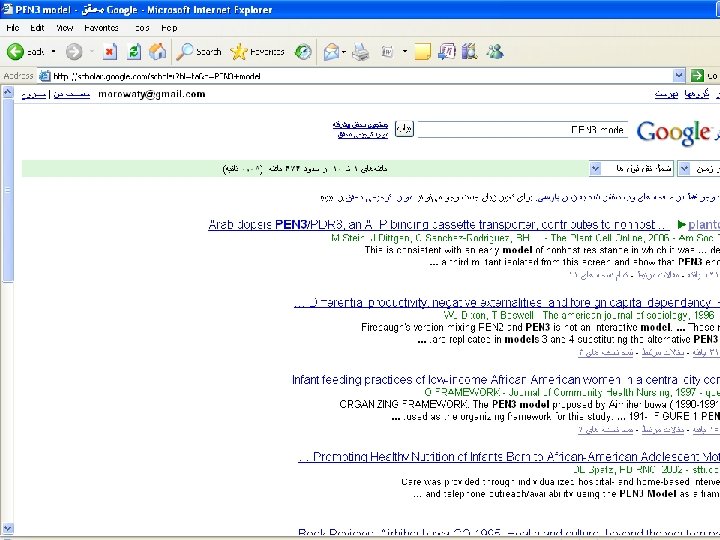Stop page loading with the red X icon

coord(109,52)
